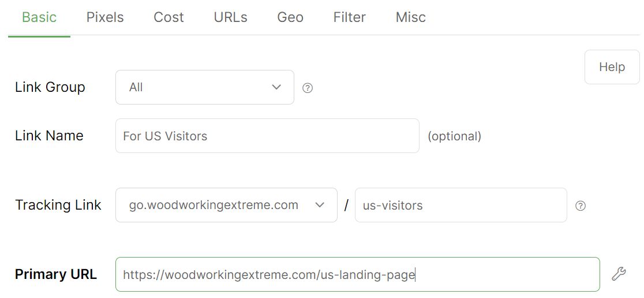Open the Link Group dropdown
The width and height of the screenshot is (644, 298).
205,87
